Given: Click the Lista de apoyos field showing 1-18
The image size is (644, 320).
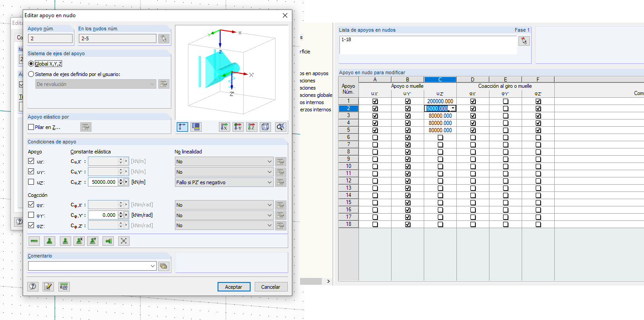Looking at the screenshot, I should click(428, 45).
